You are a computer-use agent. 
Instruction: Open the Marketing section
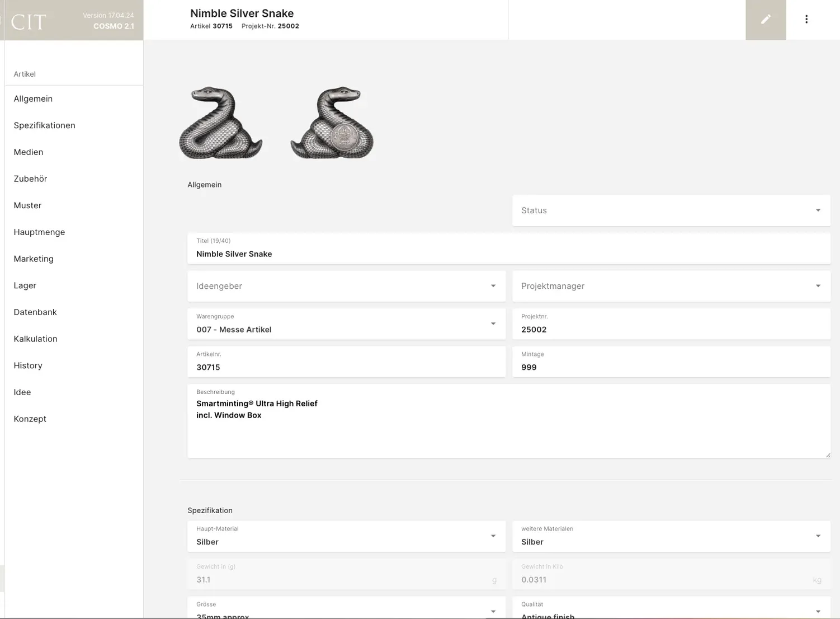coord(34,259)
